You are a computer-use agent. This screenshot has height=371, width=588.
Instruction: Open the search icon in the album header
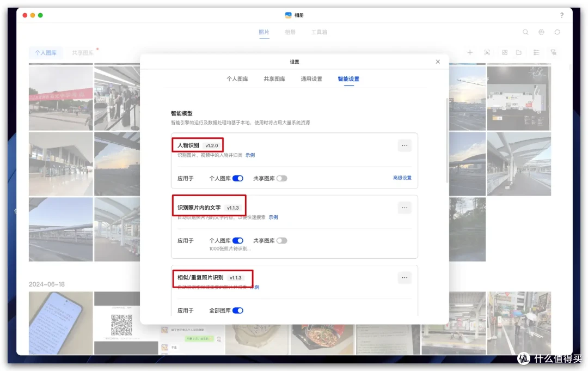point(525,32)
